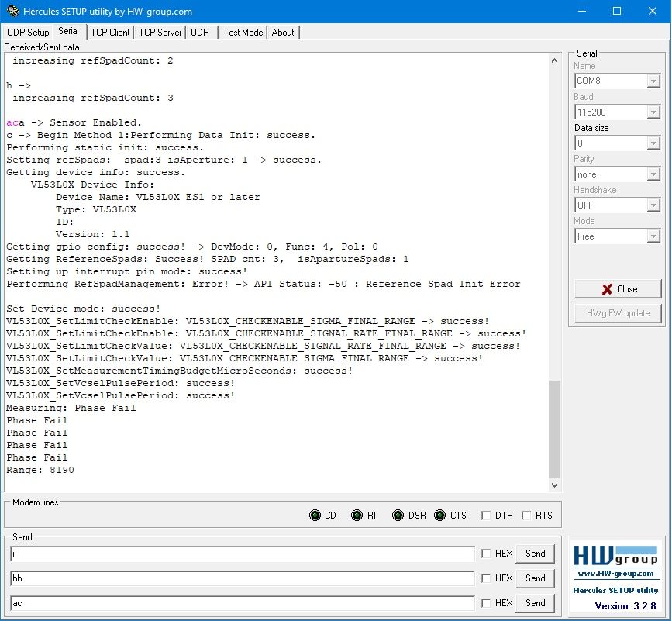672x621 pixels.
Task: Focus the send input containing 'ac'
Action: pyautogui.click(x=243, y=603)
